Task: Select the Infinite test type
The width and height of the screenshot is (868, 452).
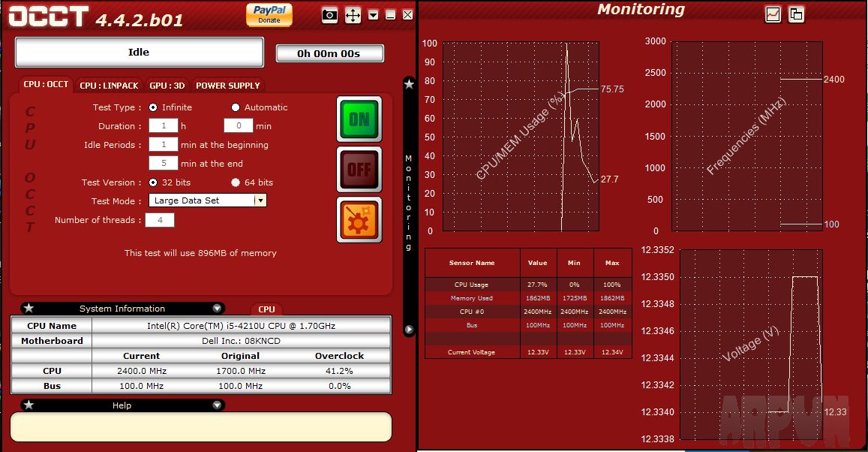Action: pyautogui.click(x=153, y=107)
